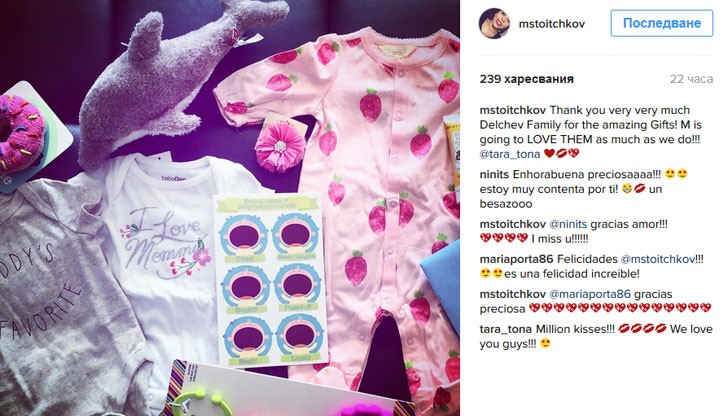Click the 22 часа timestamp
This screenshot has width=728, height=416.
click(691, 79)
